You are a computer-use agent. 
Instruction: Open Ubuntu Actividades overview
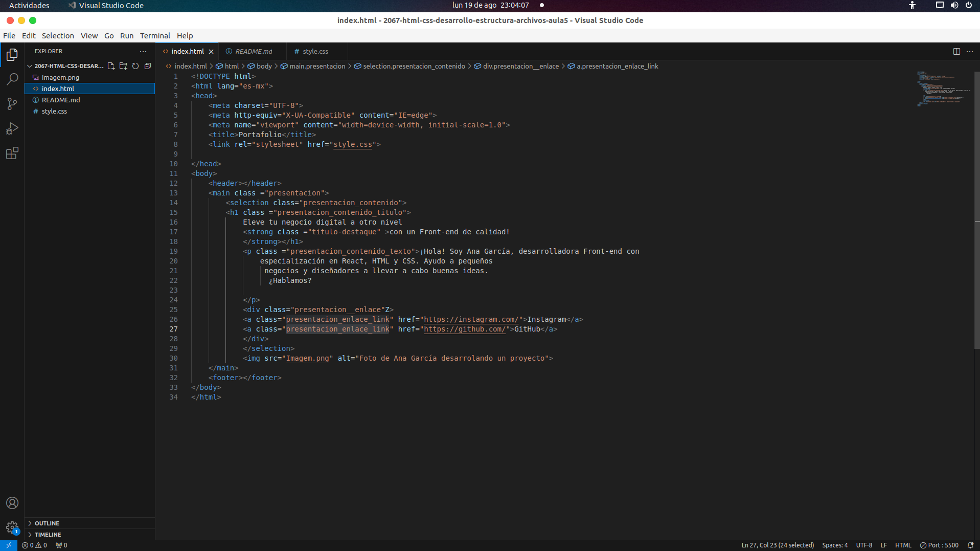[x=29, y=5]
